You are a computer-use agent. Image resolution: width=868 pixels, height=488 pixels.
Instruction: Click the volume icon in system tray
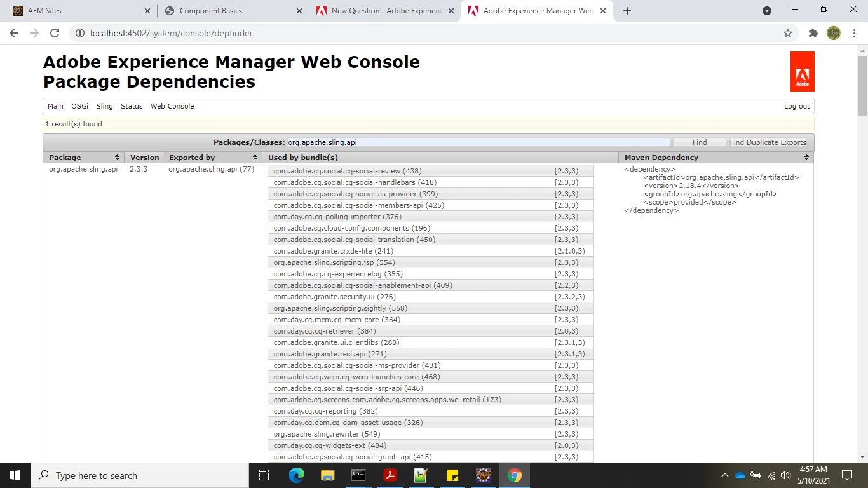(785, 475)
